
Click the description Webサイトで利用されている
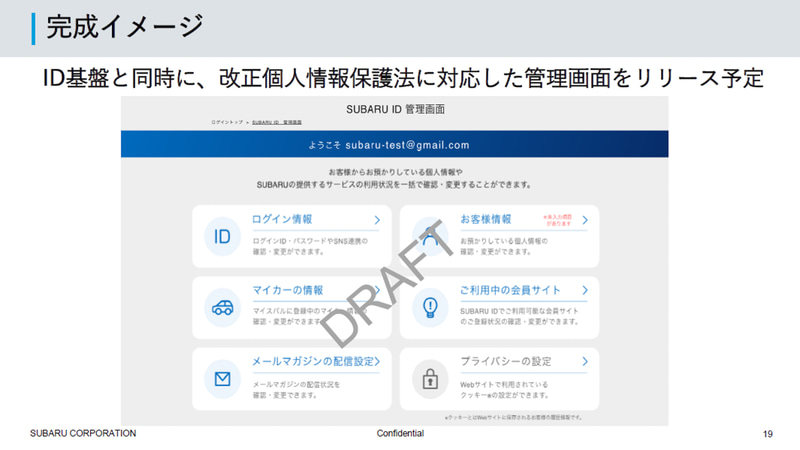click(504, 384)
